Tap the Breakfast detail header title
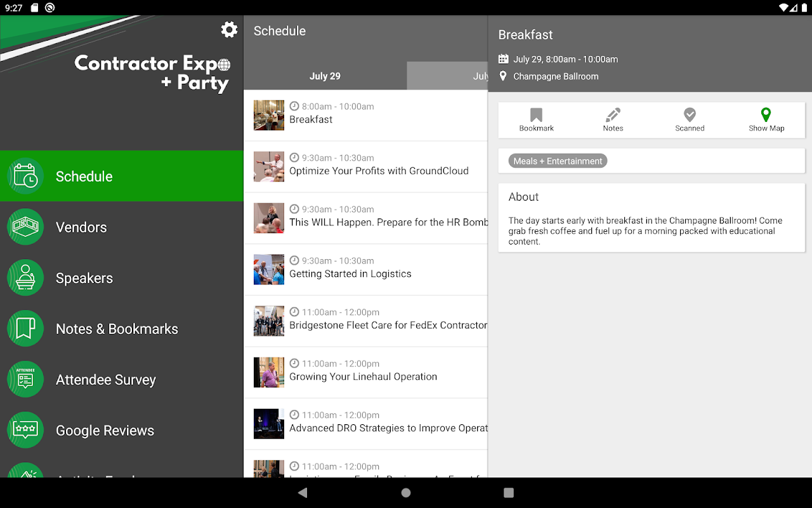 pyautogui.click(x=525, y=34)
